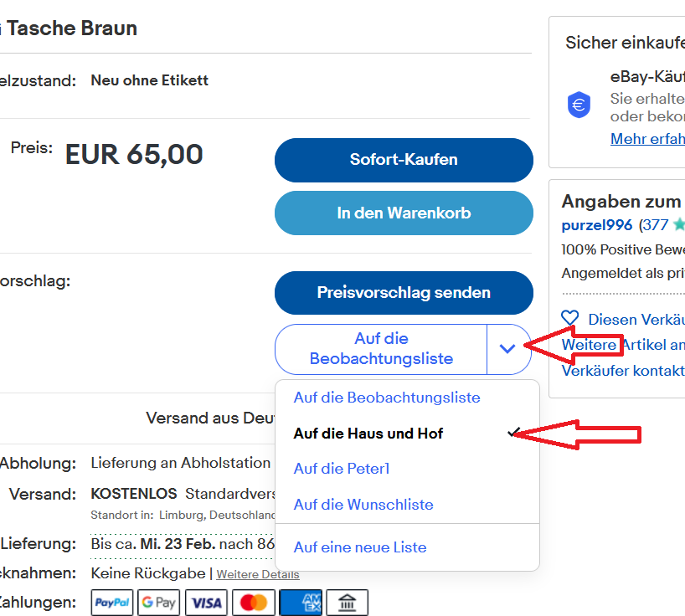This screenshot has width=685, height=616.
Task: Click the American Express card icon
Action: pos(300,603)
